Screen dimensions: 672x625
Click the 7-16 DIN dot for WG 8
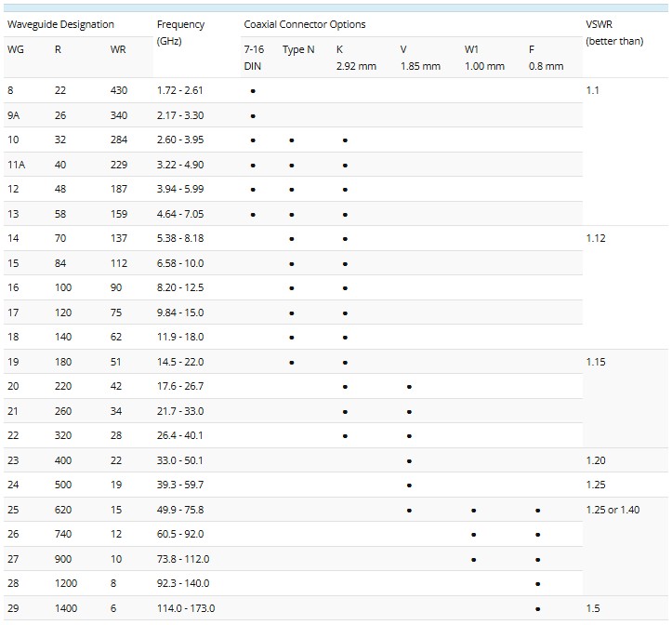[253, 91]
